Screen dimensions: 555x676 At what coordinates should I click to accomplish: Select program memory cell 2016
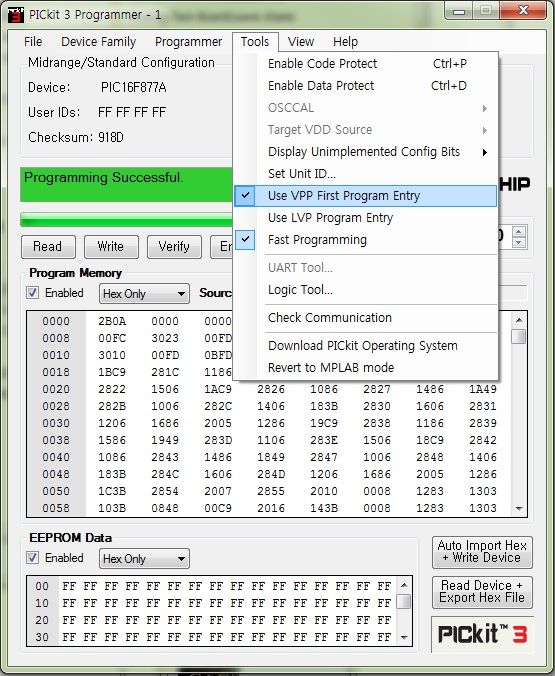pyautogui.click(x=271, y=508)
